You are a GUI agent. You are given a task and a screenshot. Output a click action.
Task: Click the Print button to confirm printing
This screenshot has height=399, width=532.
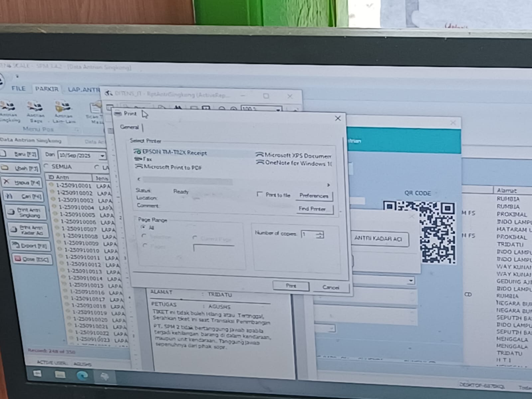click(291, 286)
